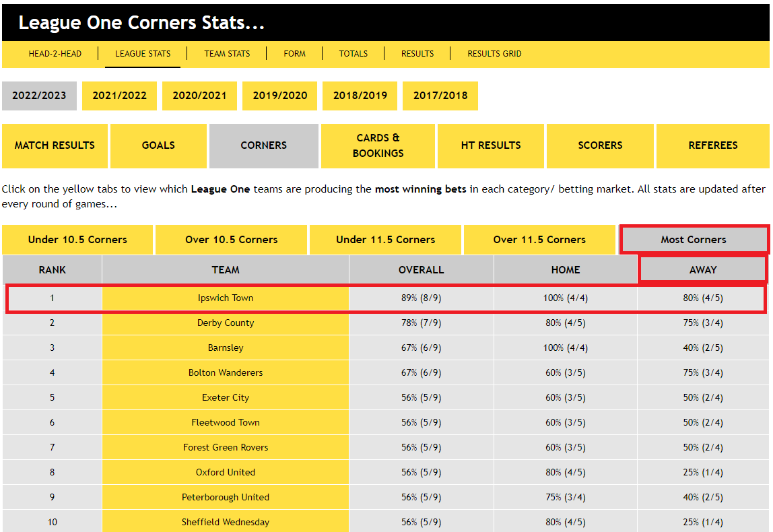Open the SCORERS category

point(600,146)
